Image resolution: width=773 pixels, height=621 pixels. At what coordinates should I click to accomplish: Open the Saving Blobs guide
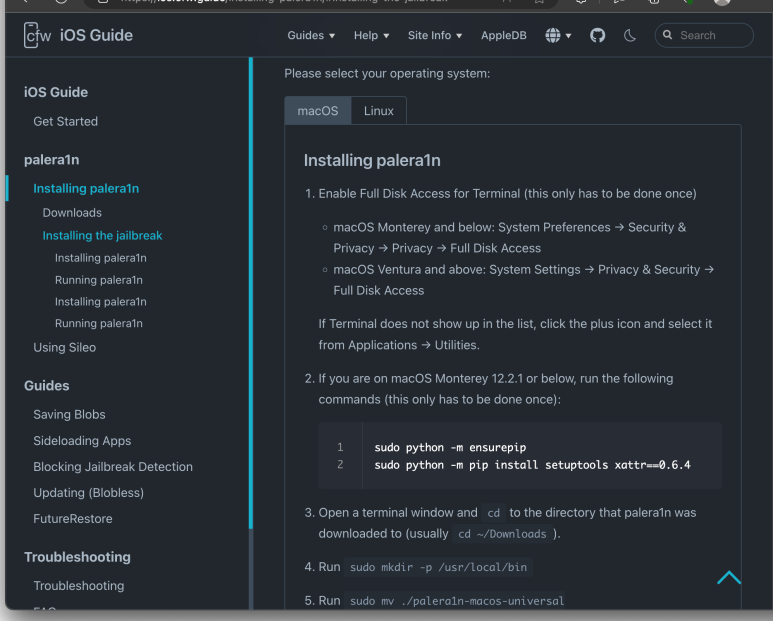point(70,414)
